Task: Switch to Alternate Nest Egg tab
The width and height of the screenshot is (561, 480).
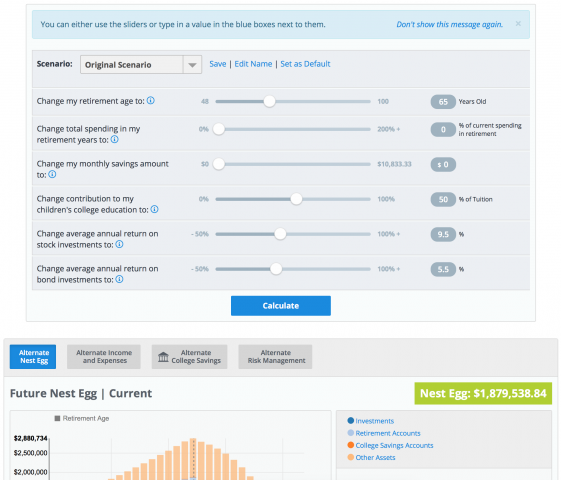Action: 33,357
